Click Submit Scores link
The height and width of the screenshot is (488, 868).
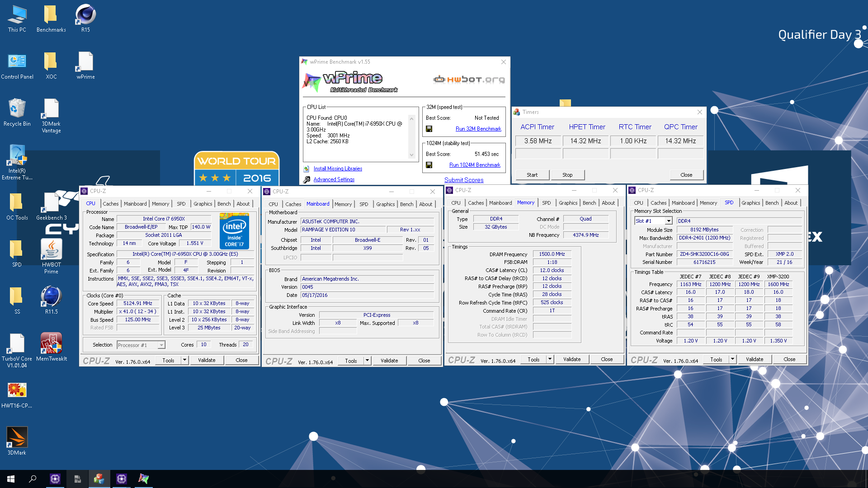[x=464, y=180]
